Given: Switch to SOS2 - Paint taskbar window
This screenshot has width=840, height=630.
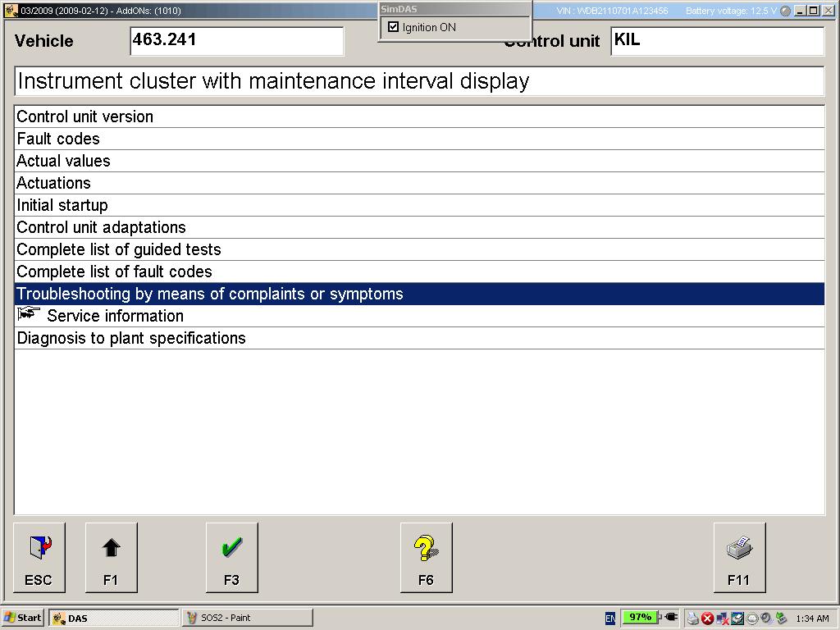Looking at the screenshot, I should click(246, 618).
